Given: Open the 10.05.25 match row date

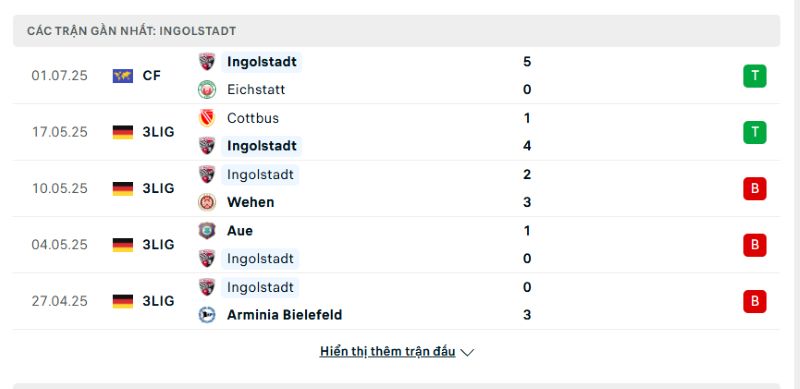Looking at the screenshot, I should (60, 189).
